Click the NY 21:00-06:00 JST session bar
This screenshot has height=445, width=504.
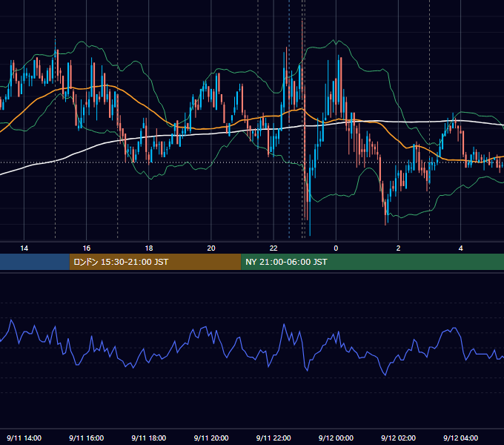click(x=373, y=262)
